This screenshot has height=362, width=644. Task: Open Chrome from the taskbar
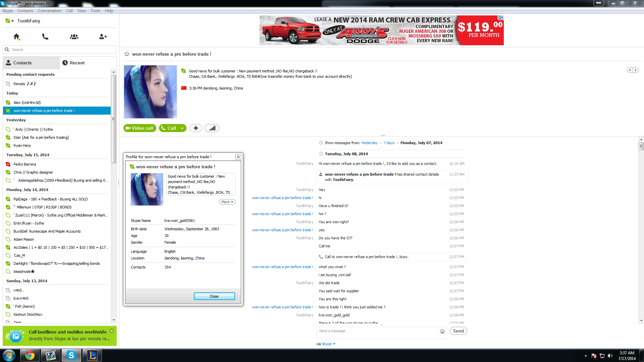pyautogui.click(x=30, y=355)
